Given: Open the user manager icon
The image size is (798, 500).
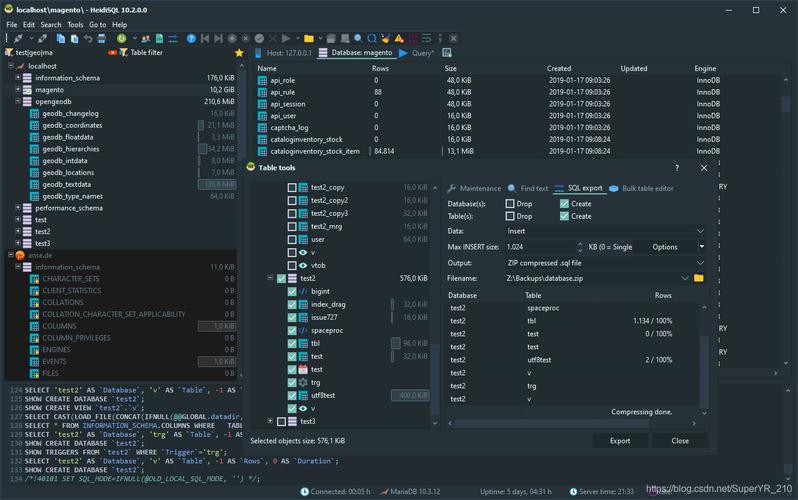Looking at the screenshot, I should pyautogui.click(x=146, y=39).
